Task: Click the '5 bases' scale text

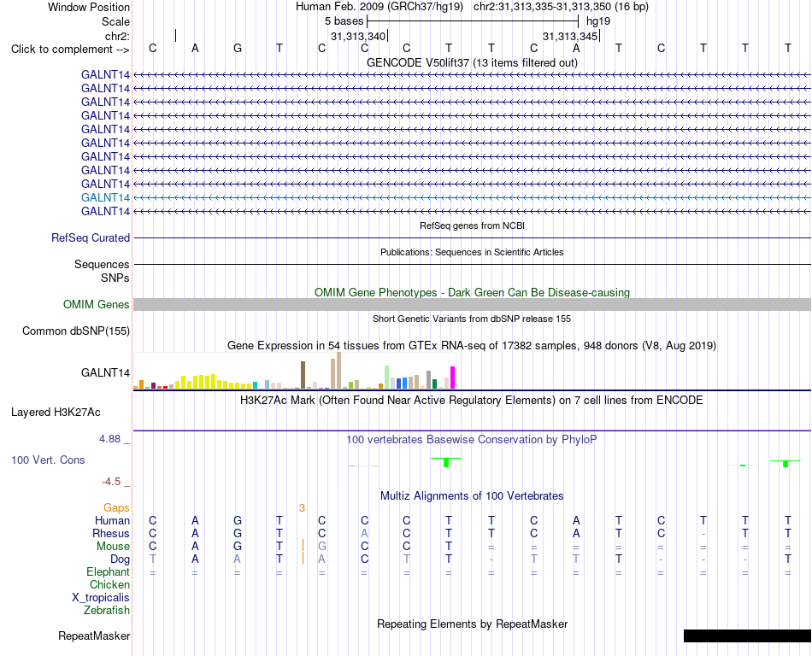Action: pyautogui.click(x=344, y=21)
